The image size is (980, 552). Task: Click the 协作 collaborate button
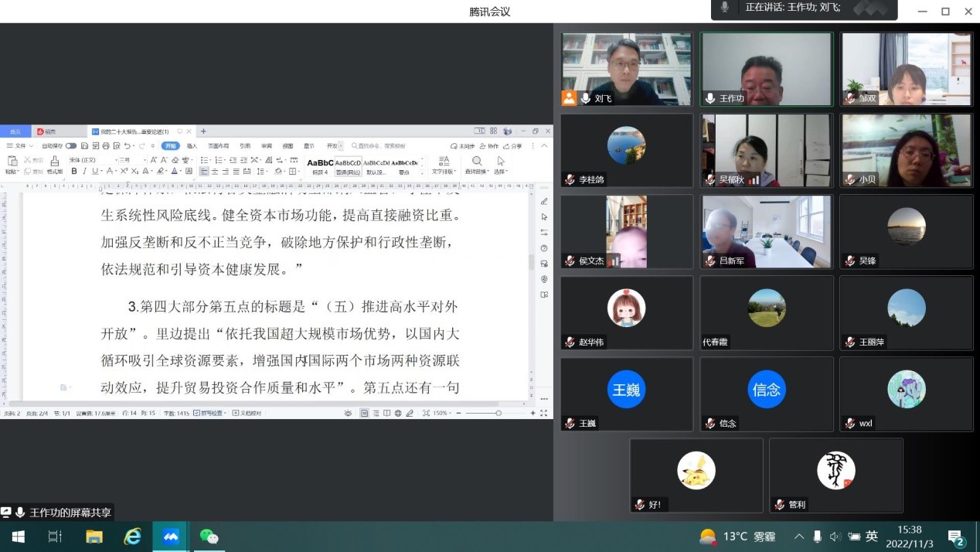[489, 146]
